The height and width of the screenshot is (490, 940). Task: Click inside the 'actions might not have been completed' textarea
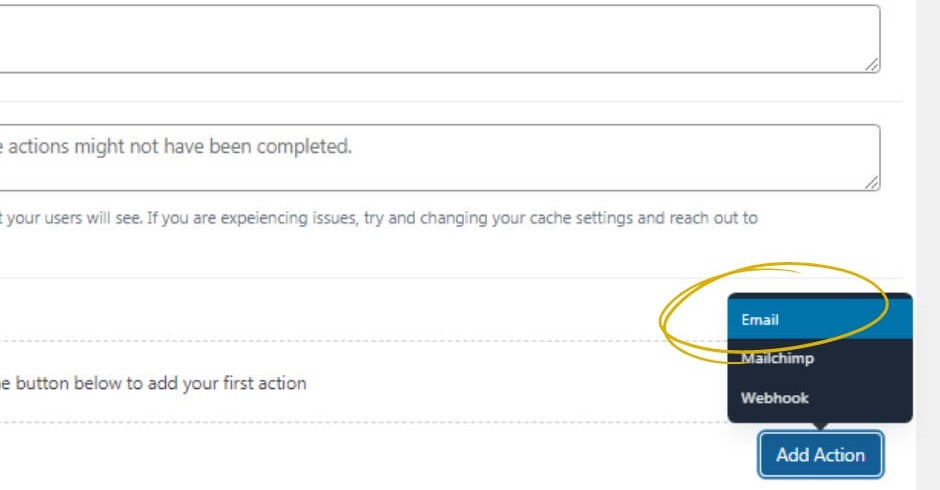[x=439, y=158]
